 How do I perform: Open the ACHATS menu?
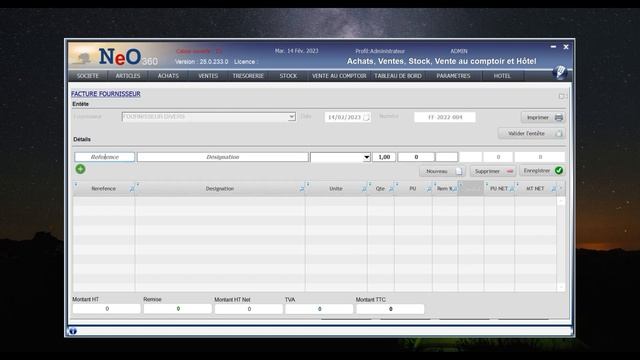[x=168, y=76]
